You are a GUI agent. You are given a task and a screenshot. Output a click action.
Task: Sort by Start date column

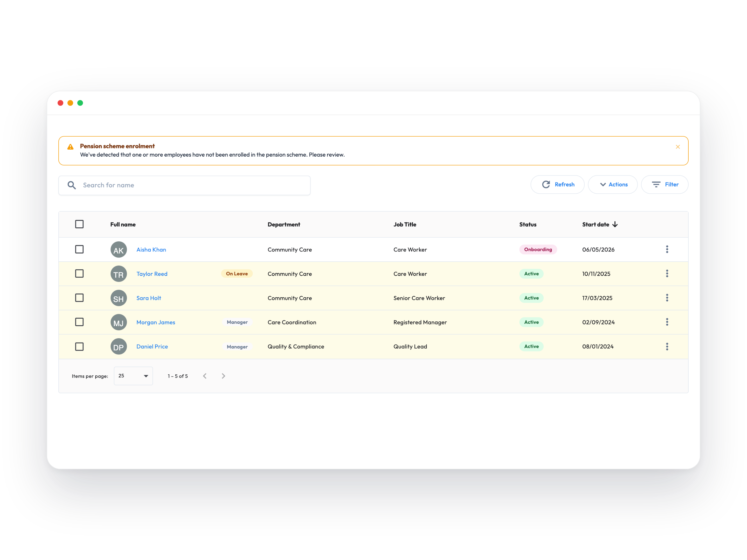coord(600,225)
